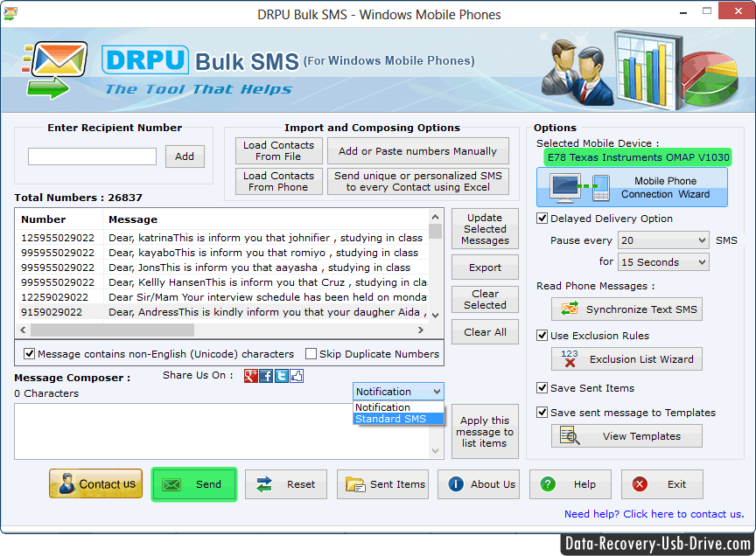Click Apply this message to list items
This screenshot has height=556, width=756.
tap(485, 432)
